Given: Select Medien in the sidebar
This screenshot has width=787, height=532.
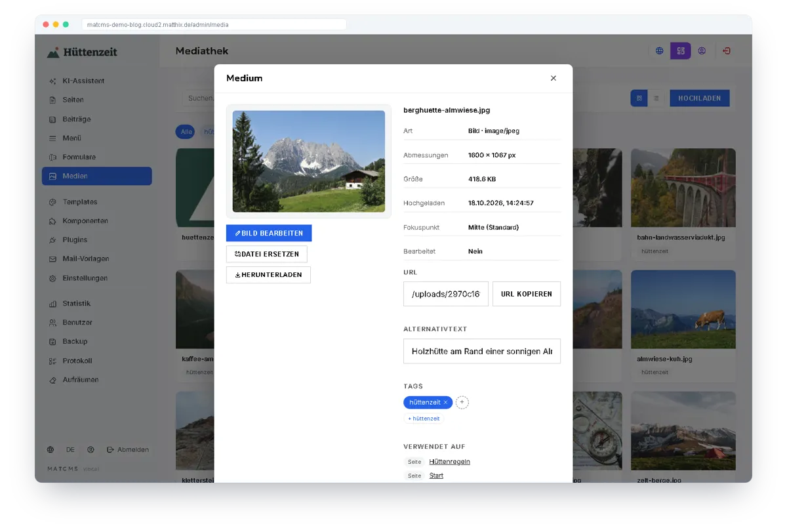Looking at the screenshot, I should pyautogui.click(x=96, y=176).
